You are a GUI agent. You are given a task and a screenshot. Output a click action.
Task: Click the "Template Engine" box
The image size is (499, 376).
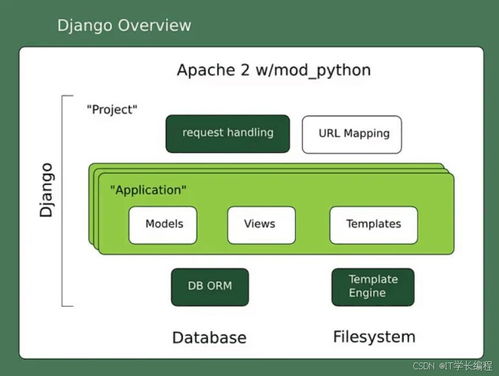(373, 287)
